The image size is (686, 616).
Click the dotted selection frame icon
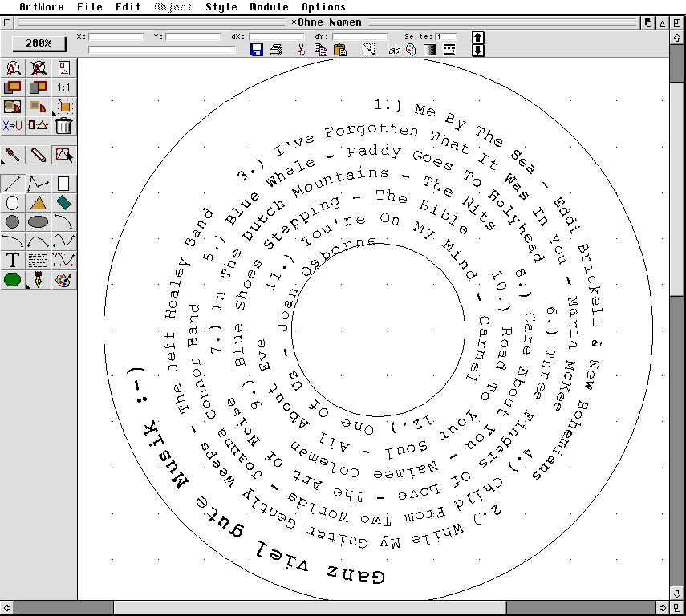point(369,50)
